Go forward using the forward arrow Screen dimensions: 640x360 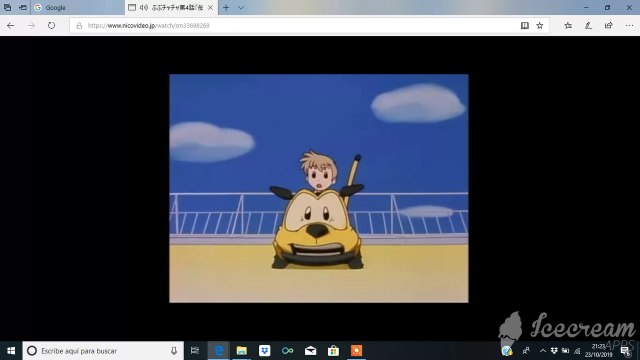click(x=31, y=25)
